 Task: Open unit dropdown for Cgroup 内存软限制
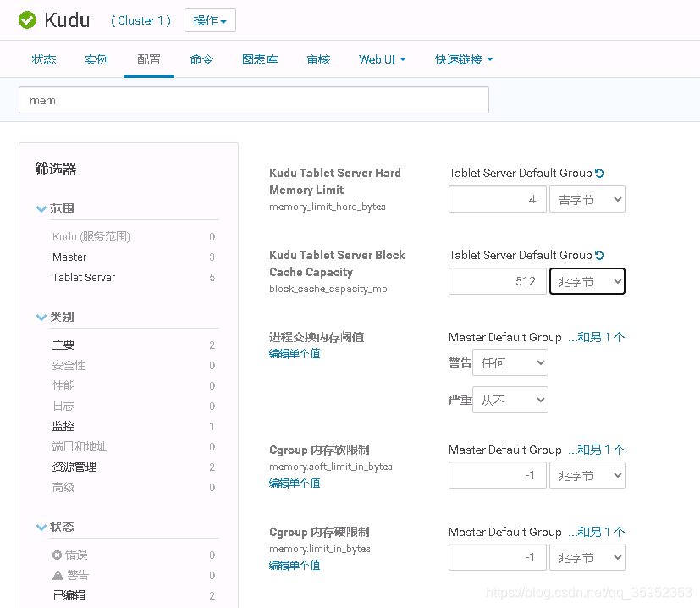coord(587,475)
